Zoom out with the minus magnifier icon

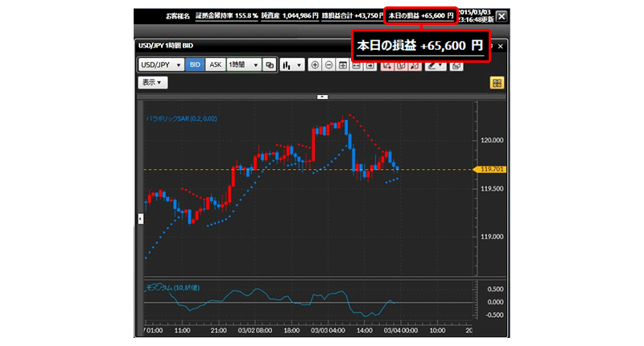tap(328, 65)
